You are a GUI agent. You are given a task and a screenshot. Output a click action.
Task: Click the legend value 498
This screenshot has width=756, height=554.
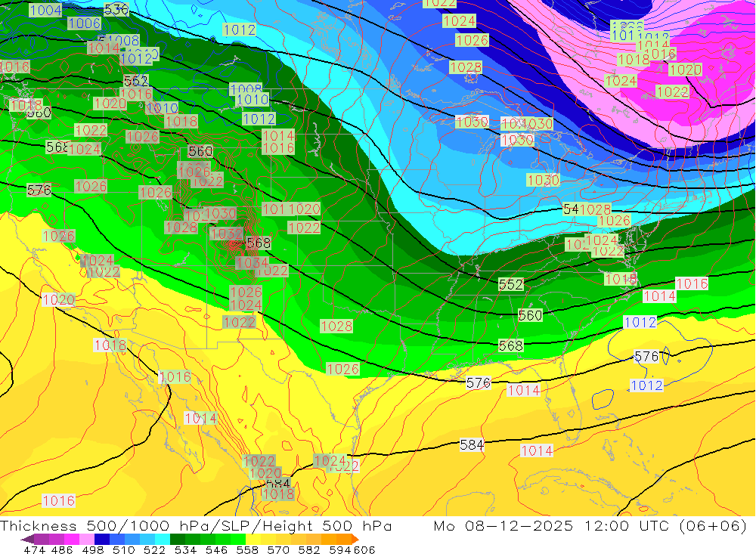tap(93, 549)
